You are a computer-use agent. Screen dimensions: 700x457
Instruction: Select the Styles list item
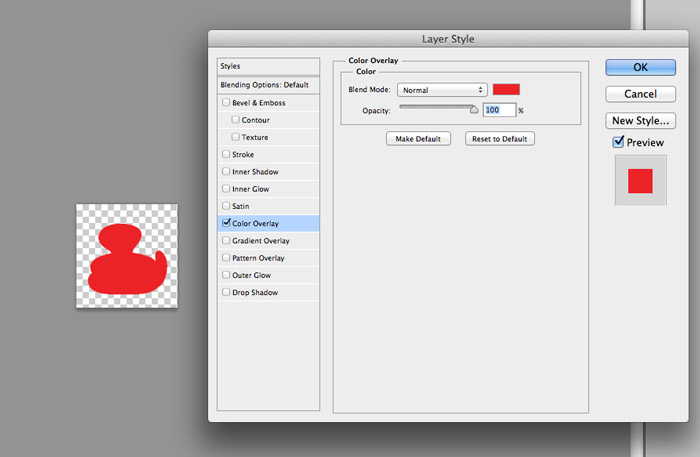point(268,66)
